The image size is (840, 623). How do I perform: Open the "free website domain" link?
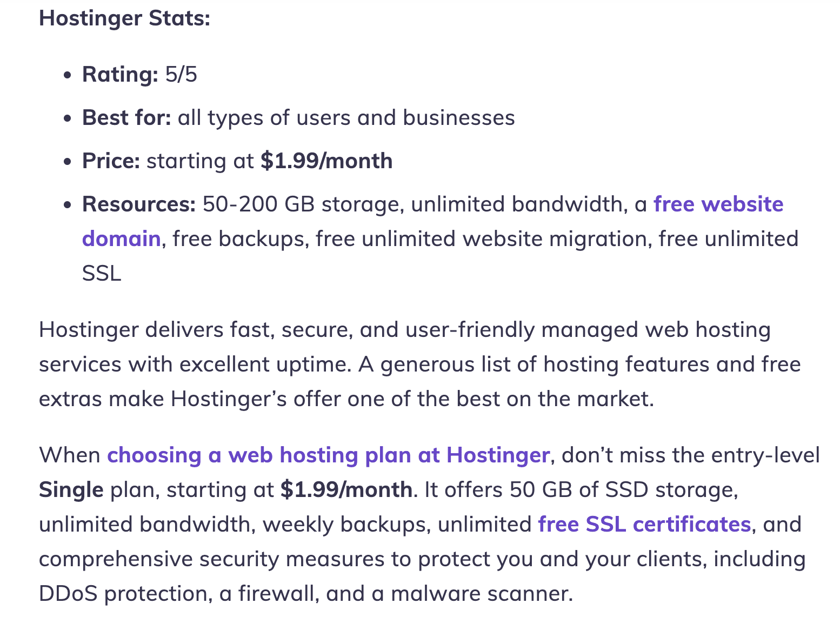click(x=718, y=204)
